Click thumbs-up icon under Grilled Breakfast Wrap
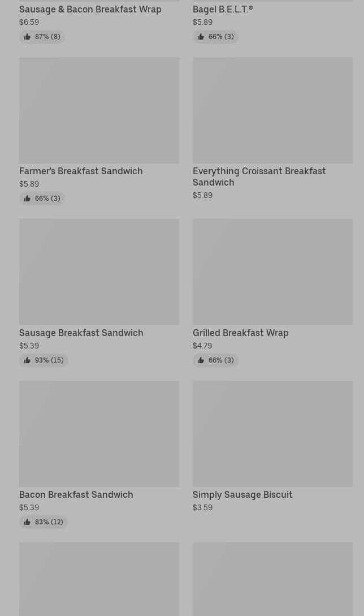 [x=201, y=360]
